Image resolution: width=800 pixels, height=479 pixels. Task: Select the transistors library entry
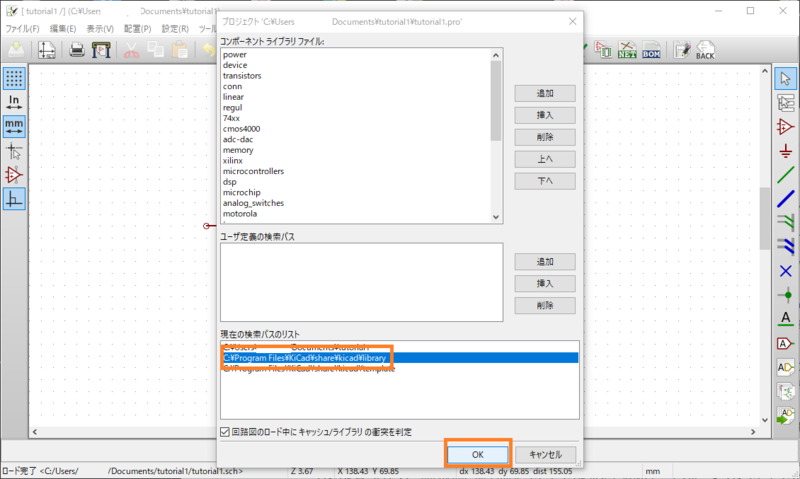coord(242,75)
